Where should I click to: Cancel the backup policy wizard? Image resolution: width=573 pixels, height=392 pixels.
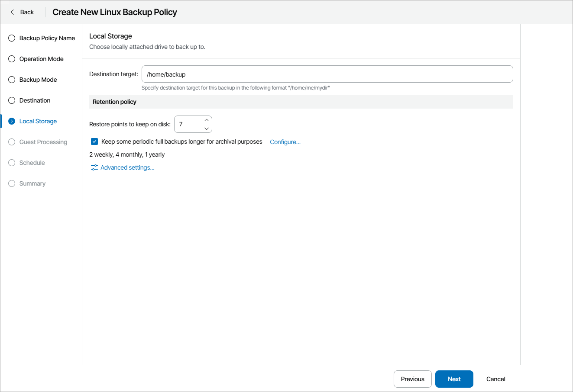495,379
